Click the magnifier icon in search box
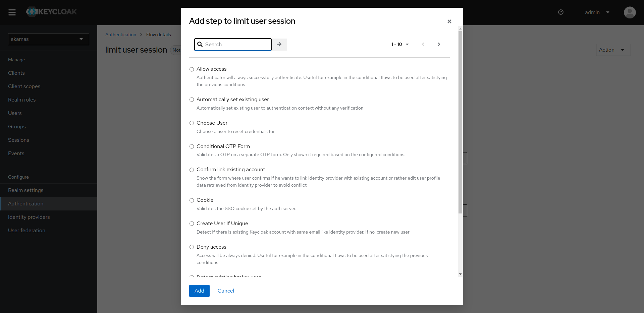Image resolution: width=644 pixels, height=313 pixels. click(x=200, y=44)
